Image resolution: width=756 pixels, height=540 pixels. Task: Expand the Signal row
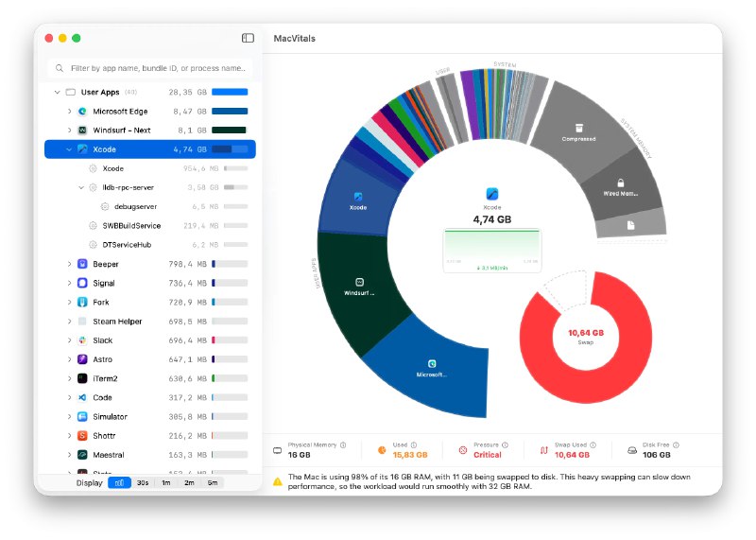click(69, 283)
